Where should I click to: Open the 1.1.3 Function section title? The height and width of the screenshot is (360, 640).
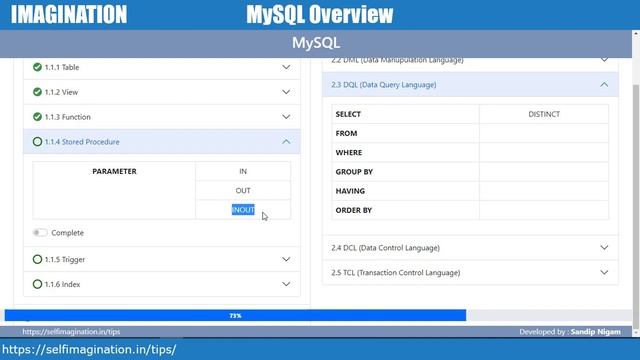click(x=68, y=117)
